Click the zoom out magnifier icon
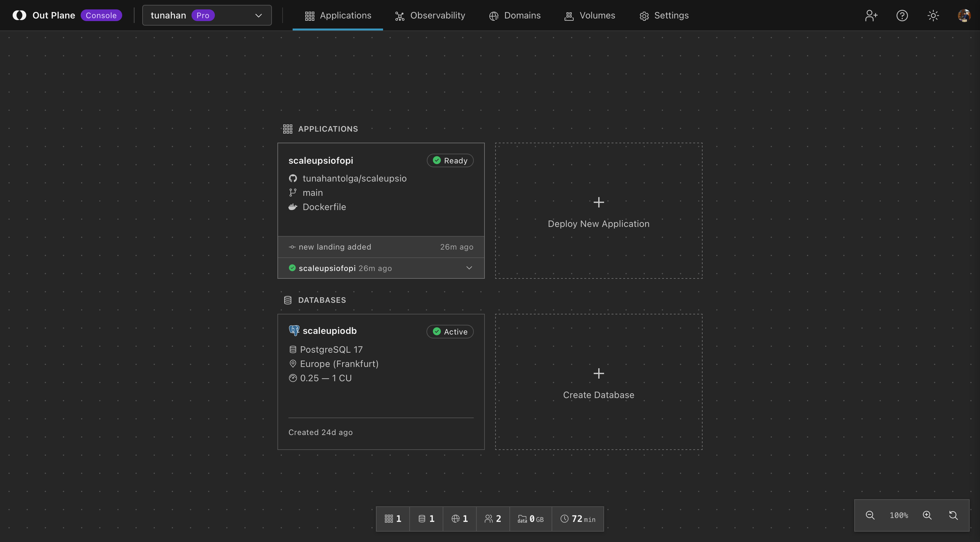Image resolution: width=980 pixels, height=542 pixels. [x=870, y=515]
